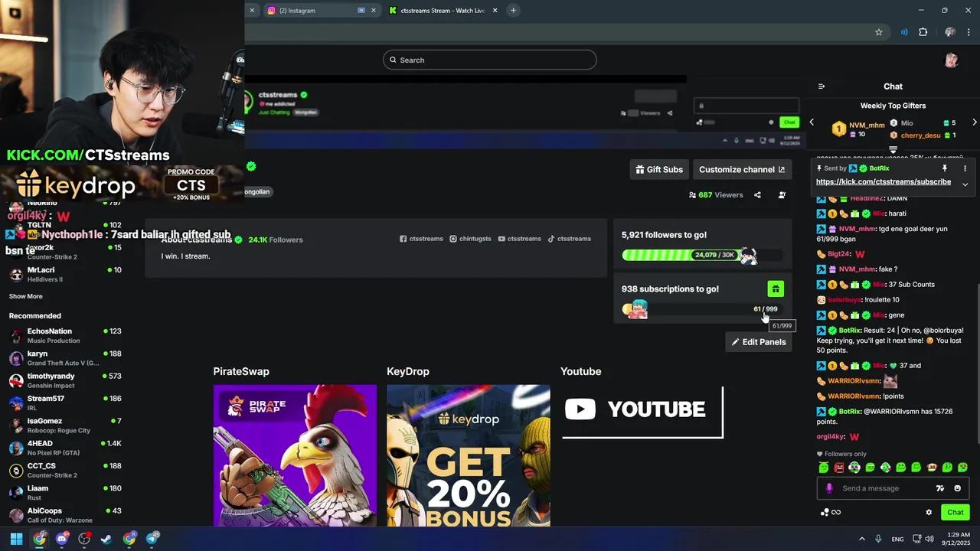This screenshot has height=551, width=980.
Task: Click the purple microphone icon in chat input
Action: pos(828,488)
